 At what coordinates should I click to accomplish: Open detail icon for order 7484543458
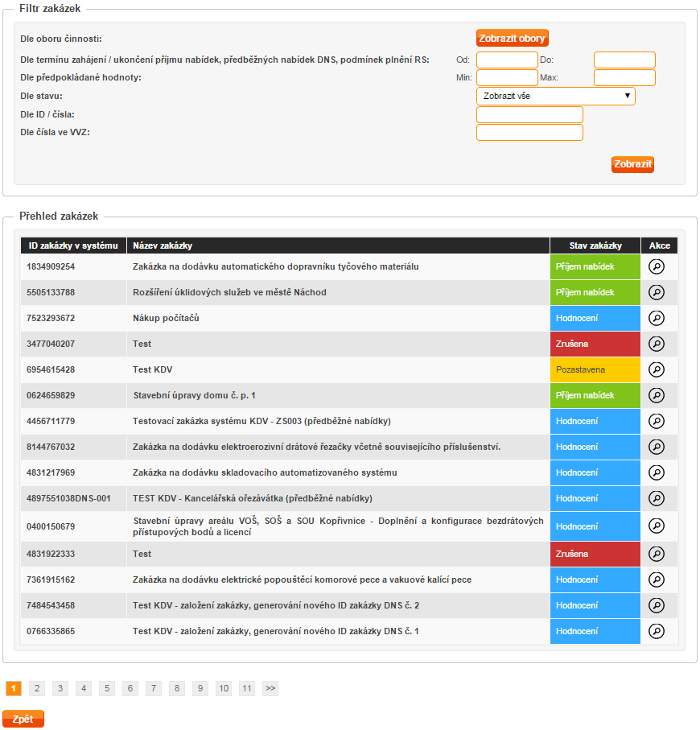pos(657,606)
